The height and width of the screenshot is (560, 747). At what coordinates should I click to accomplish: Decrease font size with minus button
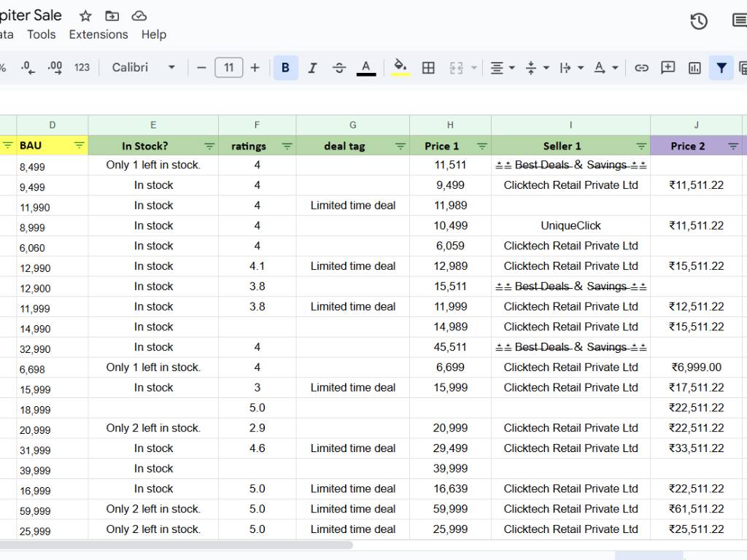click(x=201, y=68)
